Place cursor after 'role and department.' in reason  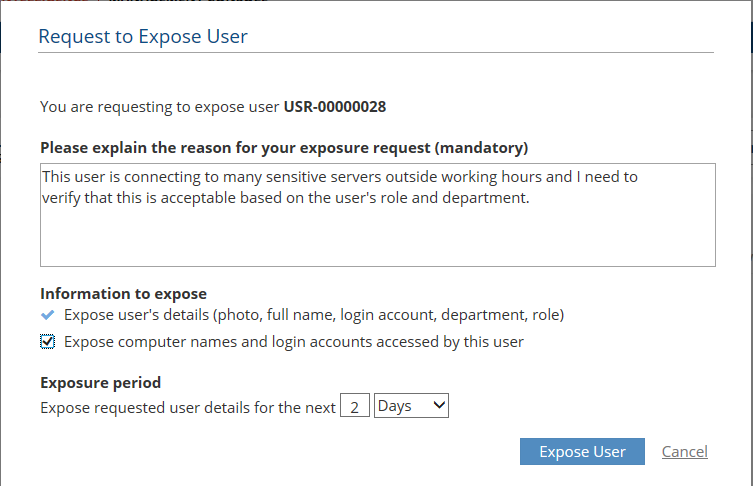pyautogui.click(x=530, y=196)
